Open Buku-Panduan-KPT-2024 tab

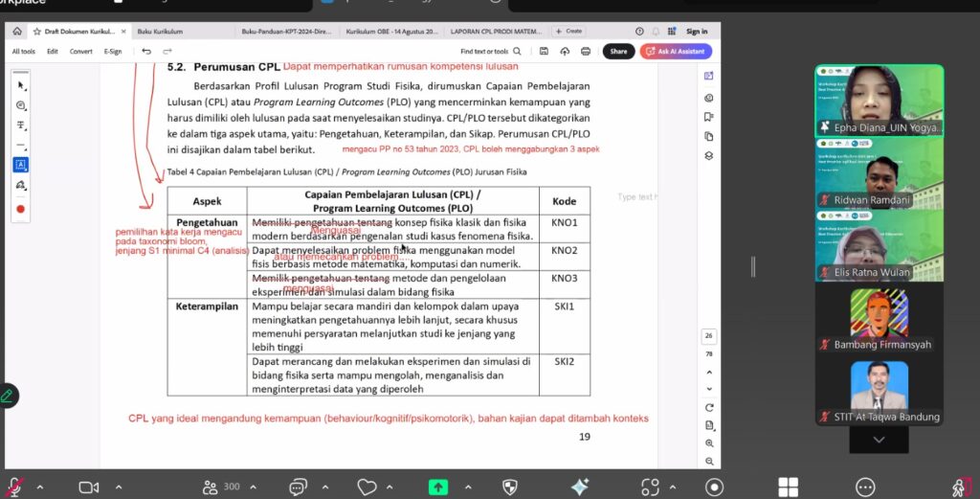(286, 32)
